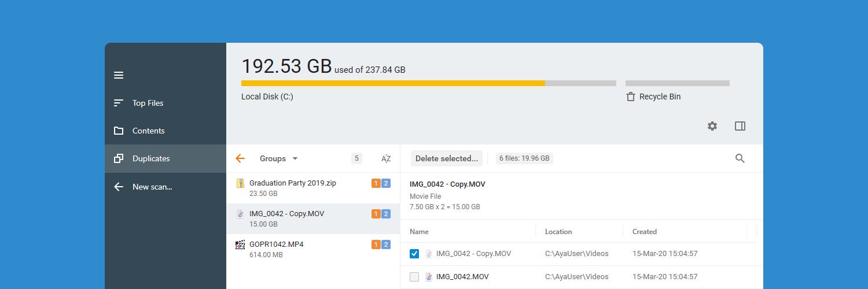Click the 192.53 GB used figure
The image size is (868, 289).
coord(286,66)
